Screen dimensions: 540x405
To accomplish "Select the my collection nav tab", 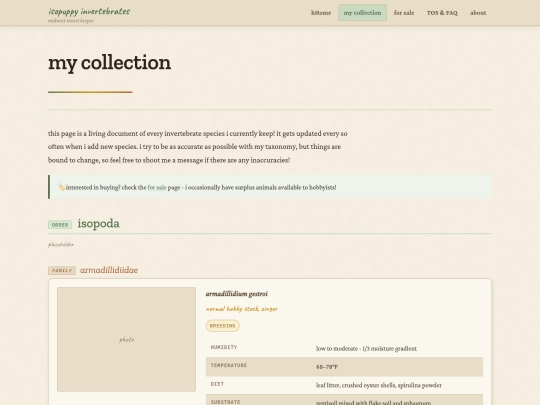I will (362, 13).
